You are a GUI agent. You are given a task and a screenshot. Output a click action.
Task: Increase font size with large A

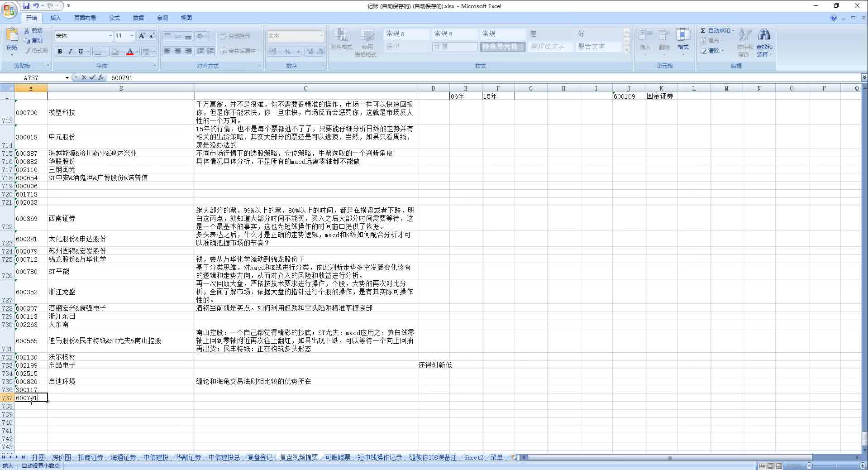142,36
